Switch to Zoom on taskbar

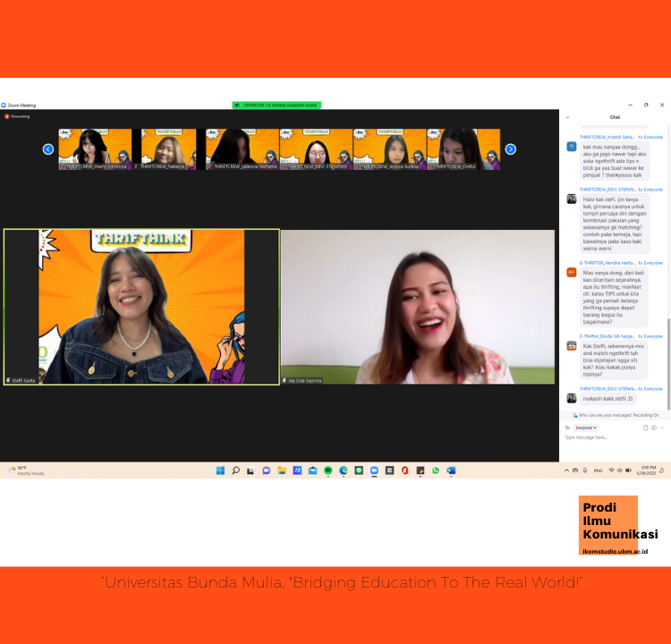click(375, 470)
